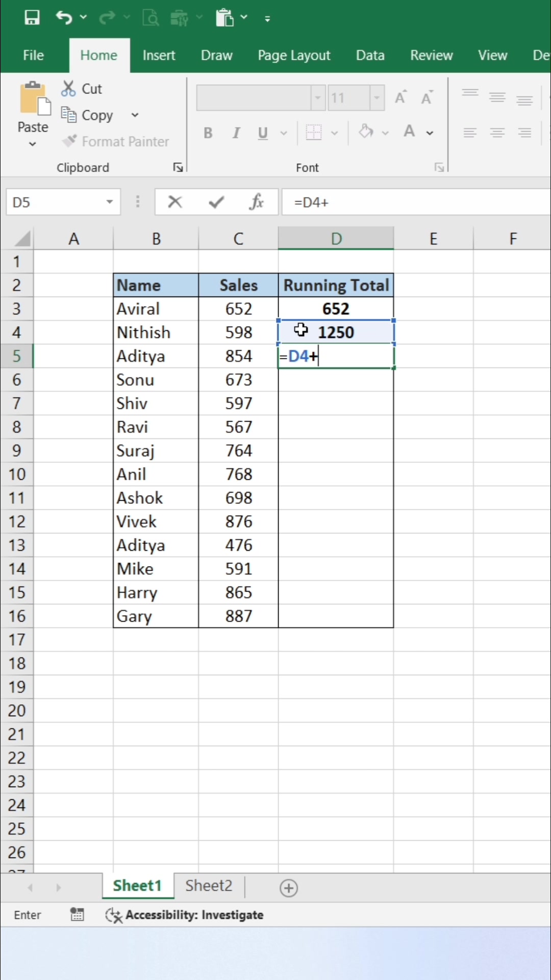Open the File menu

[33, 55]
